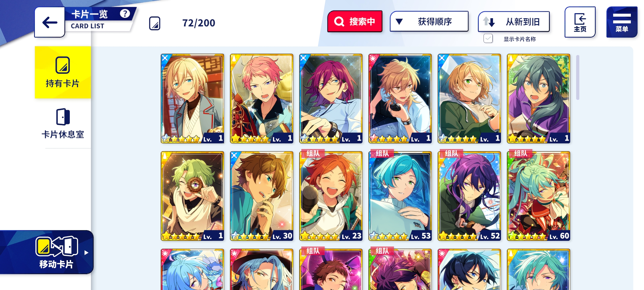This screenshot has height=290, width=644.
Task: Open the help question mark icon
Action: (125, 13)
